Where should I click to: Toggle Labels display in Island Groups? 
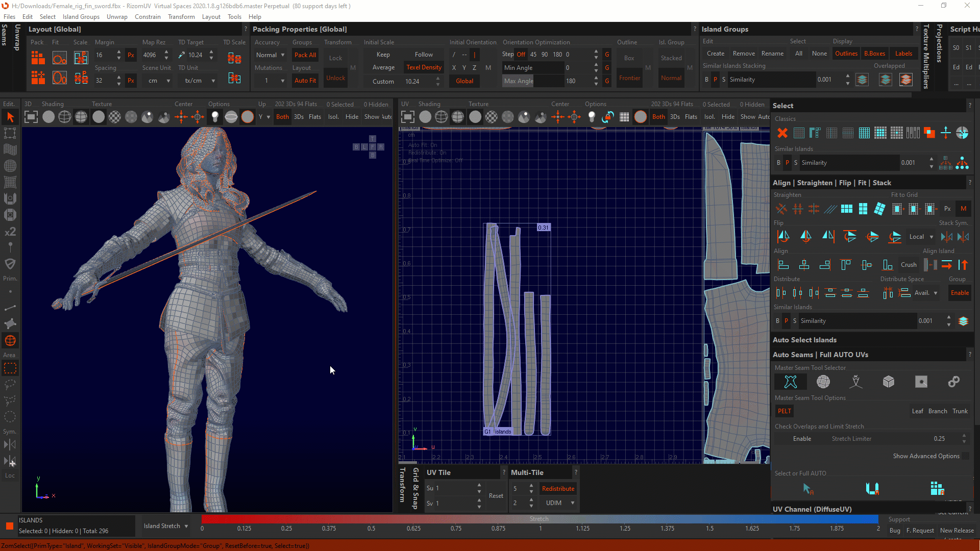(903, 54)
